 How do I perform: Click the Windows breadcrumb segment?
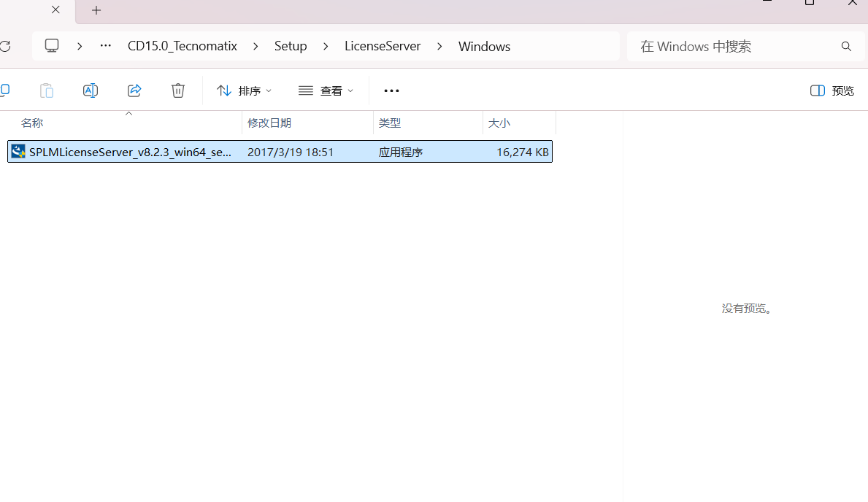(485, 47)
